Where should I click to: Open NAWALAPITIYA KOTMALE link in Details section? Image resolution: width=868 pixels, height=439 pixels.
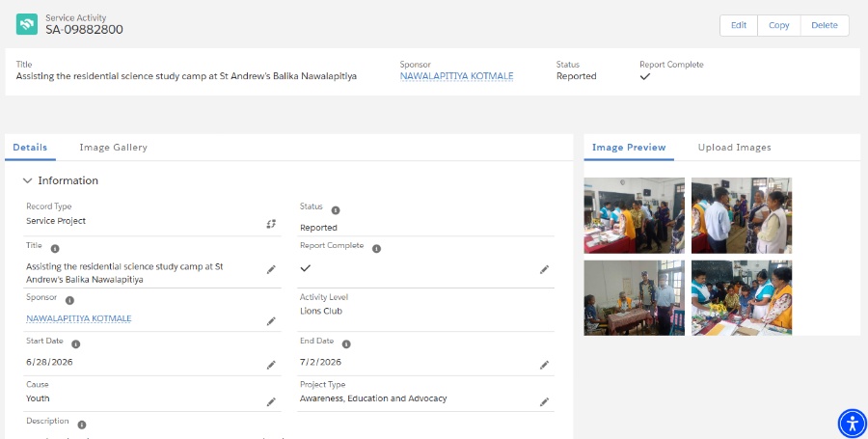pyautogui.click(x=79, y=318)
